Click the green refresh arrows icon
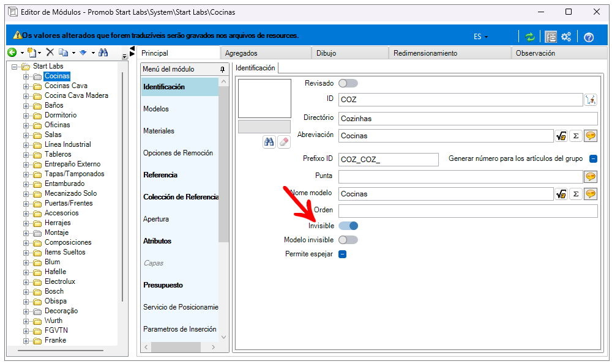 (530, 37)
